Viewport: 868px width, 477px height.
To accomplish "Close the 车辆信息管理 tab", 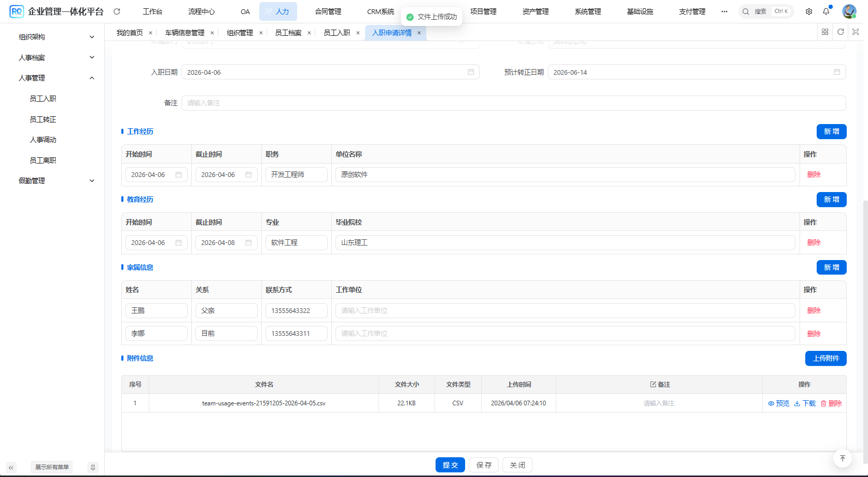I will click(x=212, y=33).
